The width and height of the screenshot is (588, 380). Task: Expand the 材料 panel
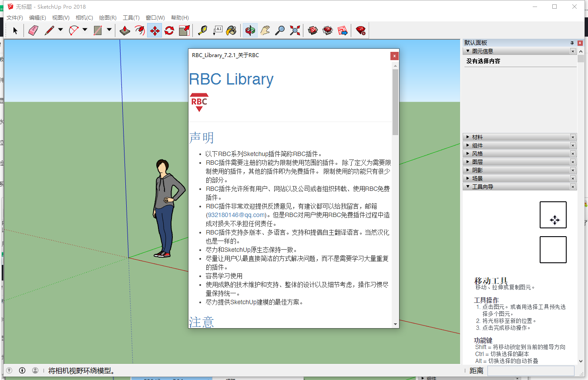click(x=467, y=137)
